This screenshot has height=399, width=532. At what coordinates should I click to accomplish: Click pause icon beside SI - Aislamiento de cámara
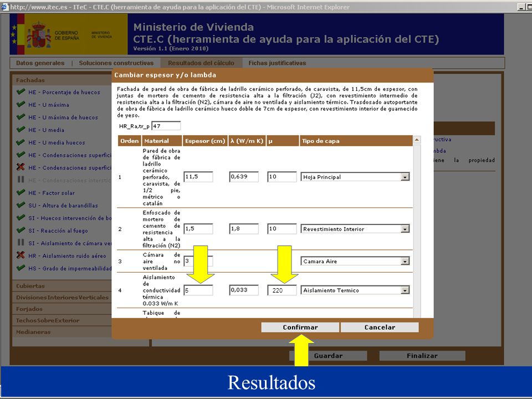coord(21,242)
